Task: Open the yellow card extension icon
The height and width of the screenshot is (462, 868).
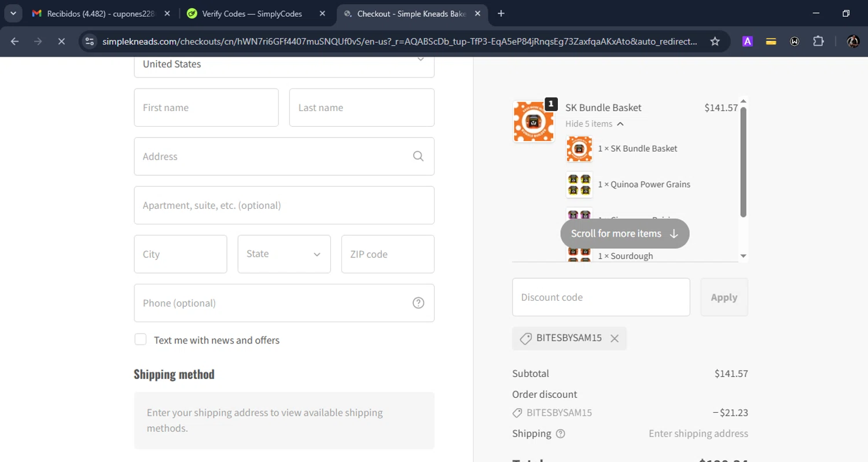Action: (771, 41)
